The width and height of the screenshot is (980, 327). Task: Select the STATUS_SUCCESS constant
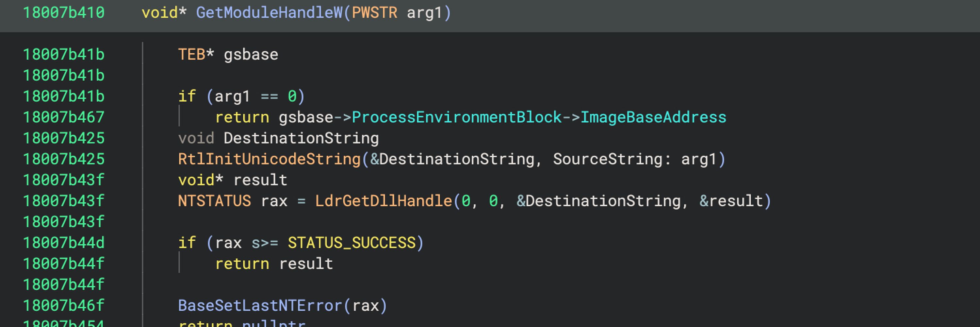pyautogui.click(x=351, y=243)
